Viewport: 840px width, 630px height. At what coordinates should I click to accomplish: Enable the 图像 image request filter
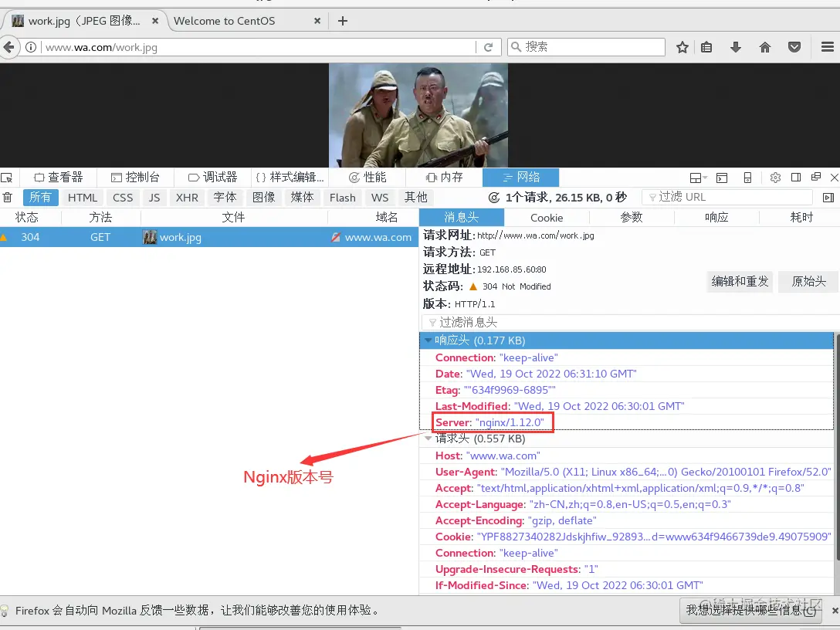pos(264,197)
